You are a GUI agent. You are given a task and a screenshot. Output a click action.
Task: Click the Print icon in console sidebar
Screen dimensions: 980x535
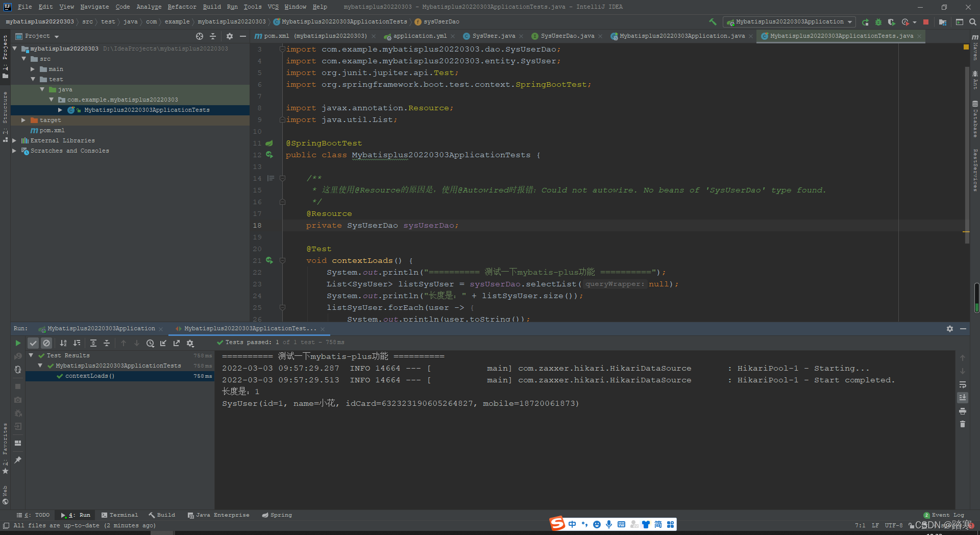coord(963,411)
